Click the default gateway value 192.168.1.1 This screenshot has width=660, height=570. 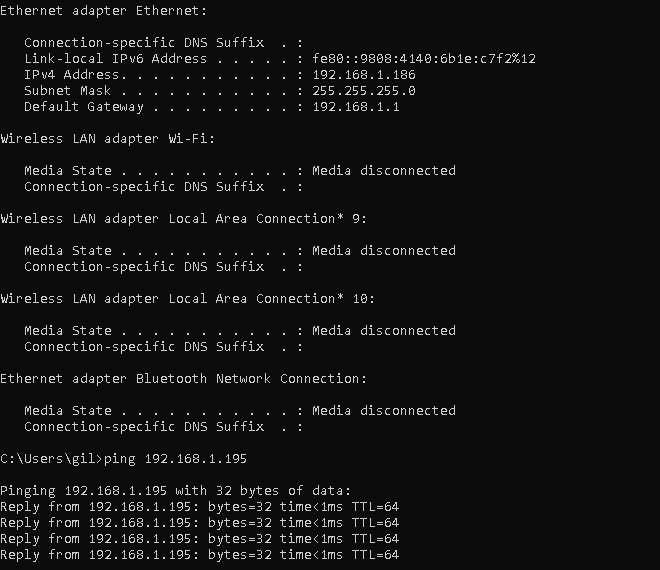coord(356,107)
